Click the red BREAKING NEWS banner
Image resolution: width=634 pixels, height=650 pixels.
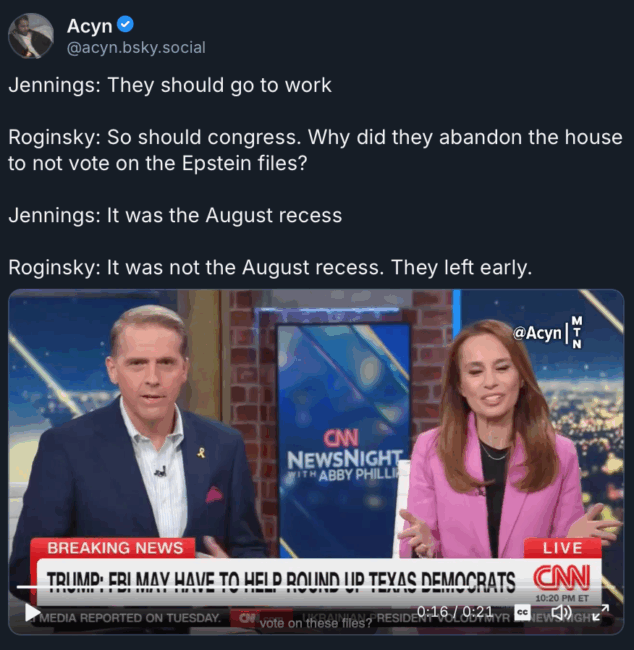tap(113, 548)
